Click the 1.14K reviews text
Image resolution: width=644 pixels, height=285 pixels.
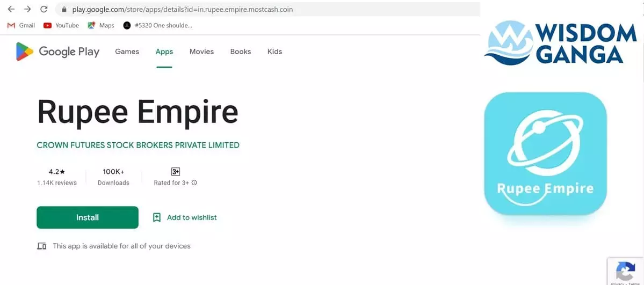click(x=57, y=182)
